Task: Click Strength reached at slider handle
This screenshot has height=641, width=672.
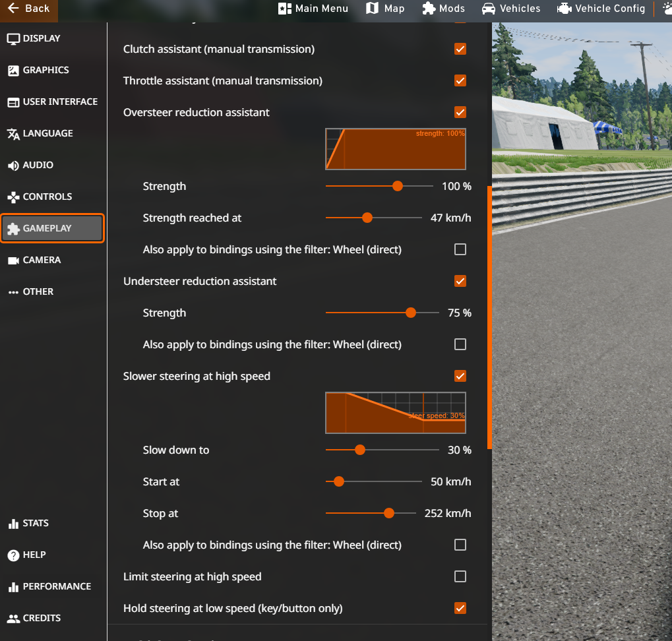Action: 367,218
